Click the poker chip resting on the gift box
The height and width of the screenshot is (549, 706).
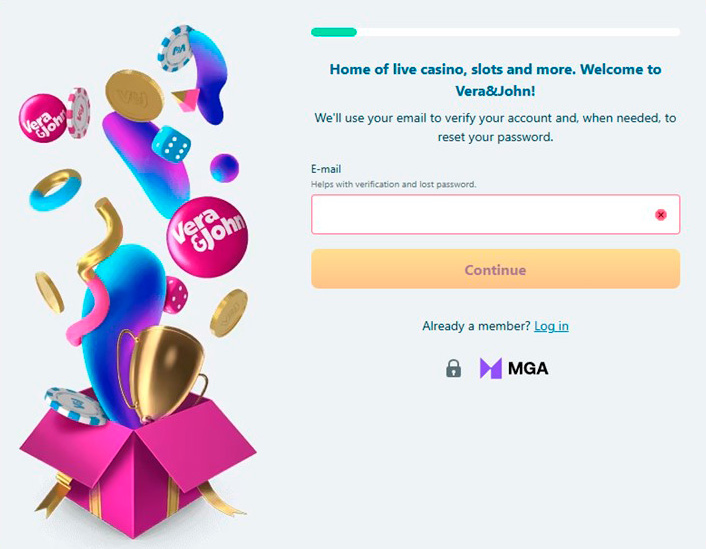point(74,406)
